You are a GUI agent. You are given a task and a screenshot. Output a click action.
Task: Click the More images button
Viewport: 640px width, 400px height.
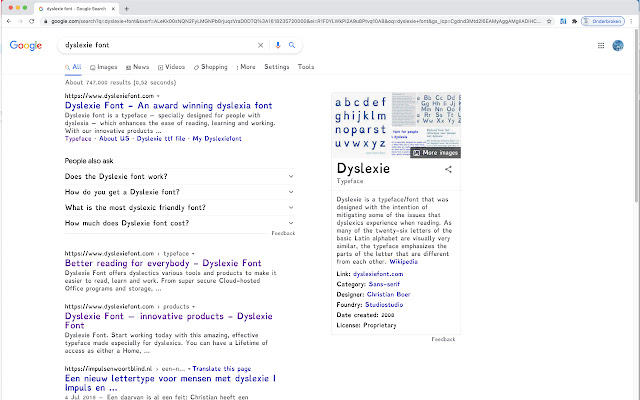(435, 153)
